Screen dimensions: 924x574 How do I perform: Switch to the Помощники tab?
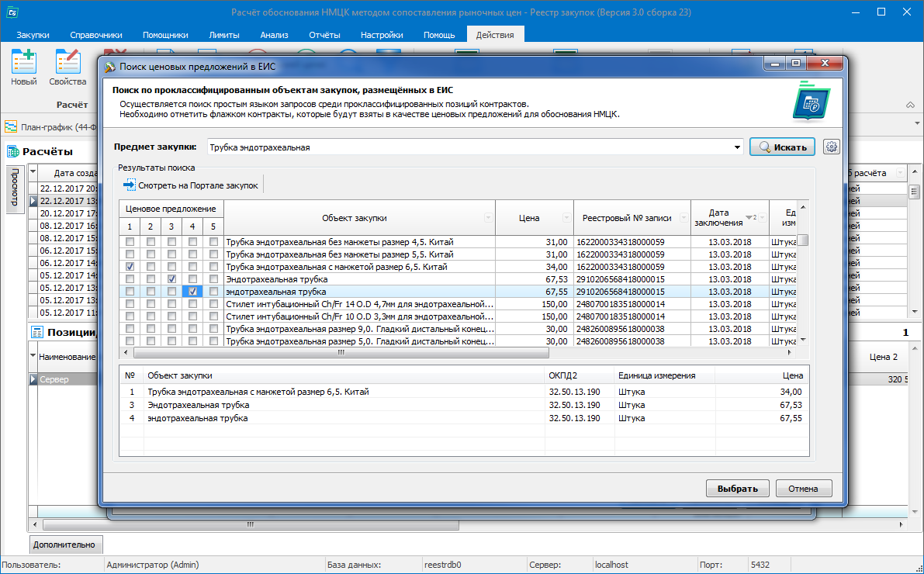pos(165,35)
